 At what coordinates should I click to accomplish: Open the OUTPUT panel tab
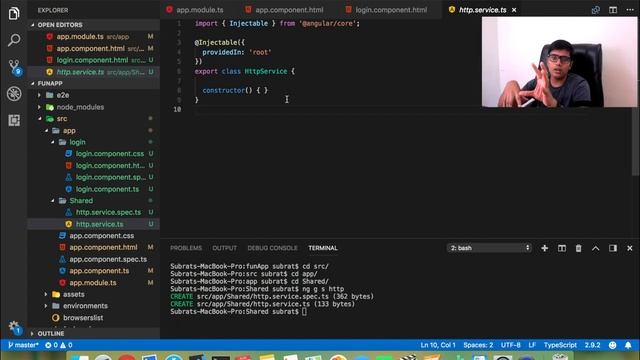(224, 248)
